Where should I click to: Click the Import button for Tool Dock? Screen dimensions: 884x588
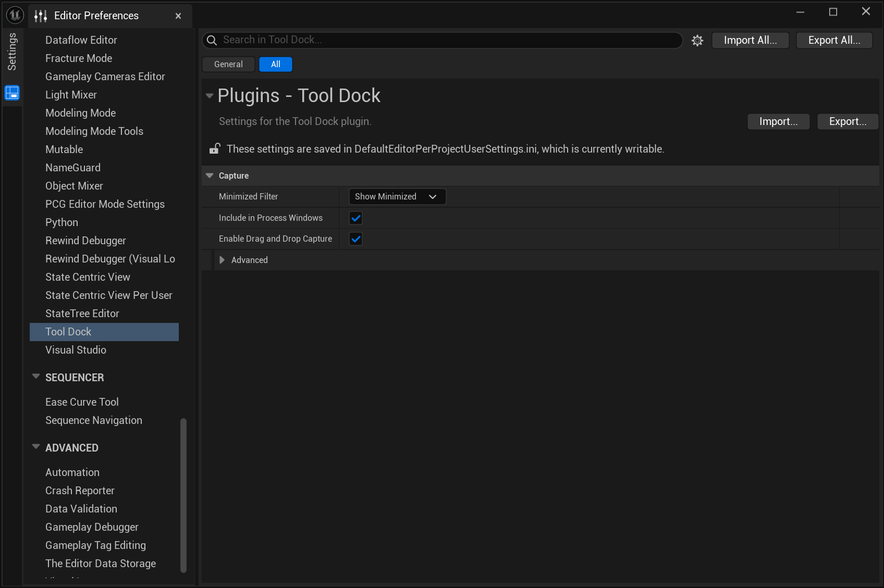tap(779, 121)
